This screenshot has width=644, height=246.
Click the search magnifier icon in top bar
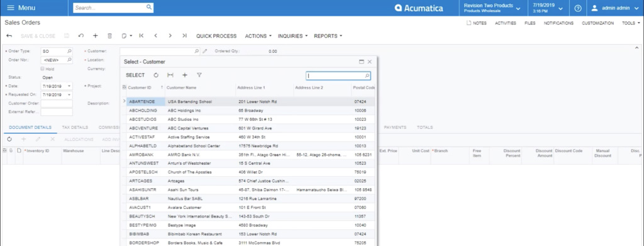148,8
